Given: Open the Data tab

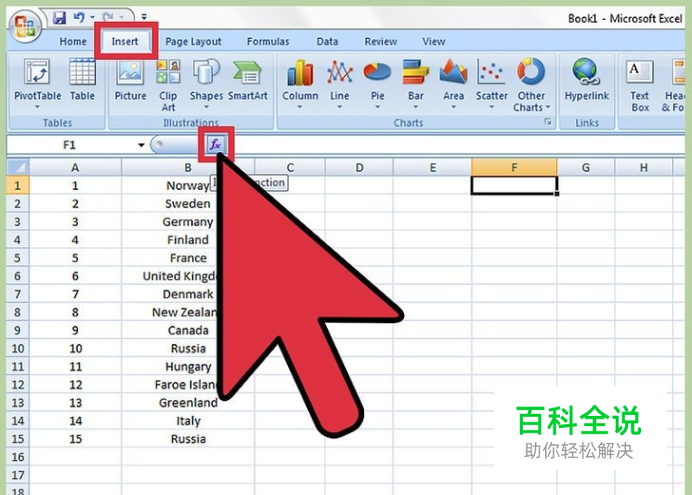Looking at the screenshot, I should (x=327, y=41).
